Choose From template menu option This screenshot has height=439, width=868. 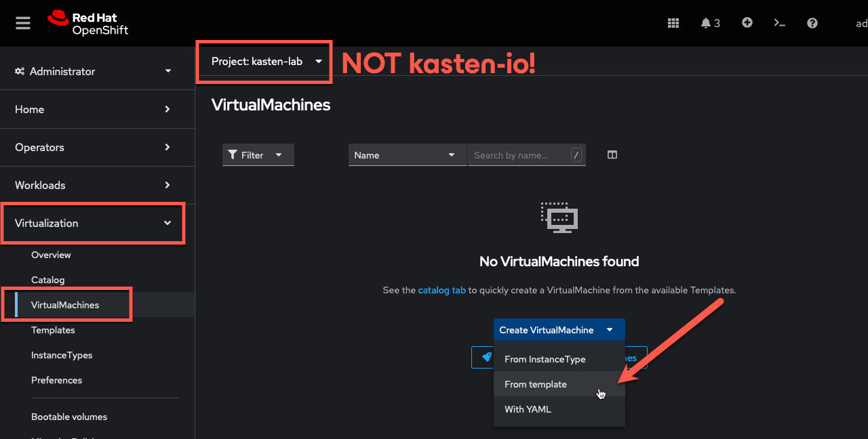(x=559, y=384)
